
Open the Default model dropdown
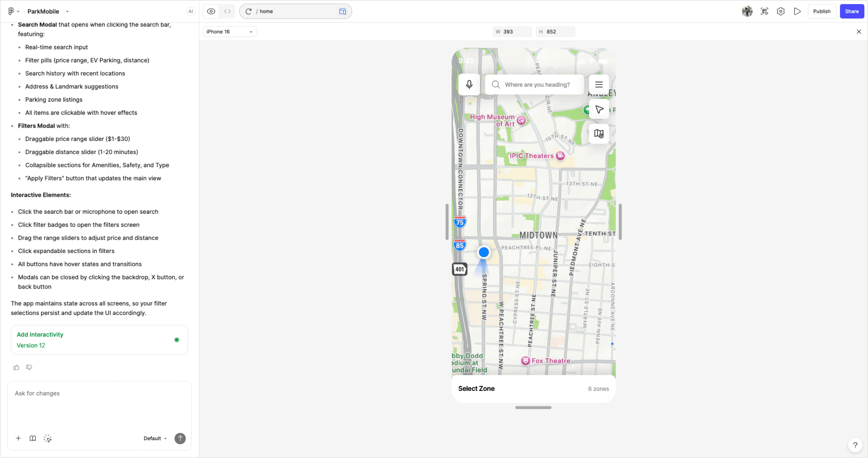[x=155, y=438]
